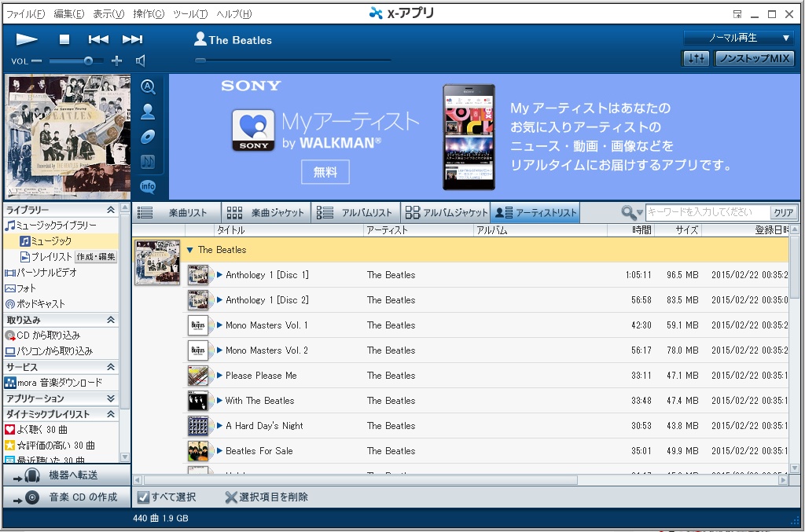Image resolution: width=805 pixels, height=532 pixels.
Task: Click the Beatles album artwork in the player
Action: click(x=68, y=137)
